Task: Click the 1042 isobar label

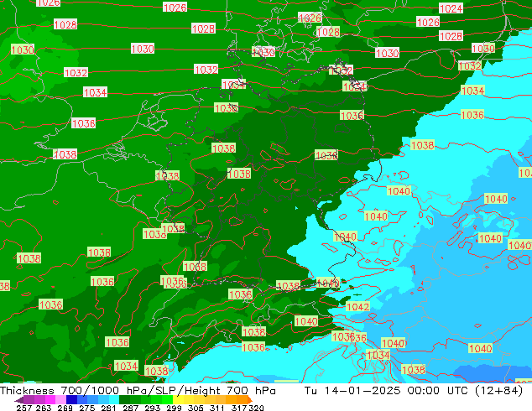Action: [357, 307]
